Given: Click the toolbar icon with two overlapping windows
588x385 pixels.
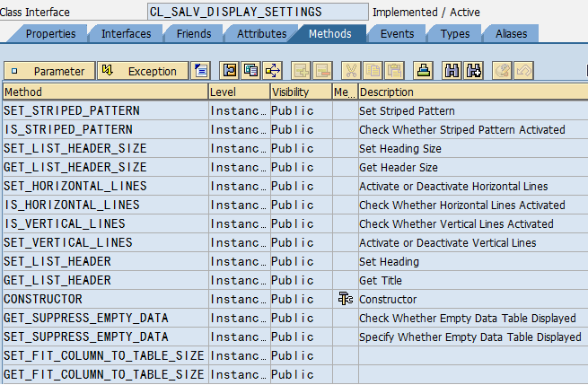Looking at the screenshot, I should pos(250,71).
